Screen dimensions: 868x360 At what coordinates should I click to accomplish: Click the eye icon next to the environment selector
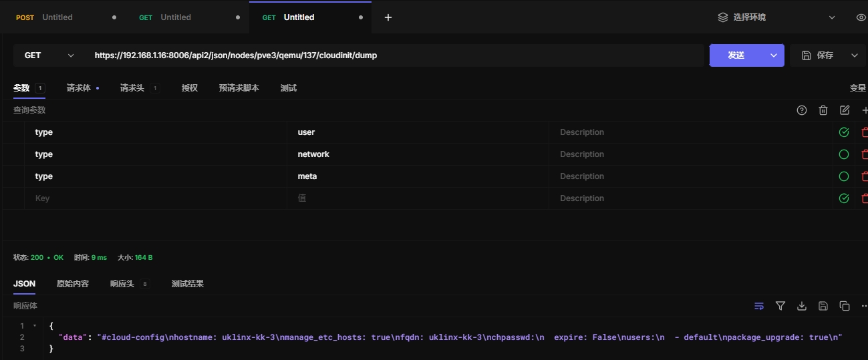tap(861, 17)
